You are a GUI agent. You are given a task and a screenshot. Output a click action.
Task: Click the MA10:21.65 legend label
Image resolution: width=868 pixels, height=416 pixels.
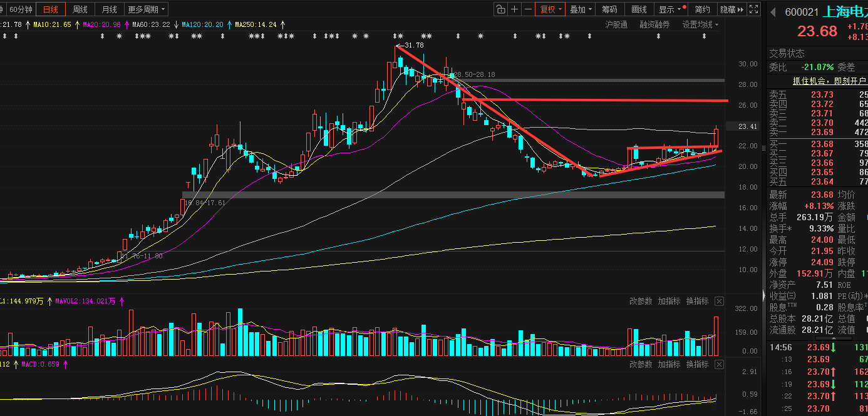click(52, 24)
